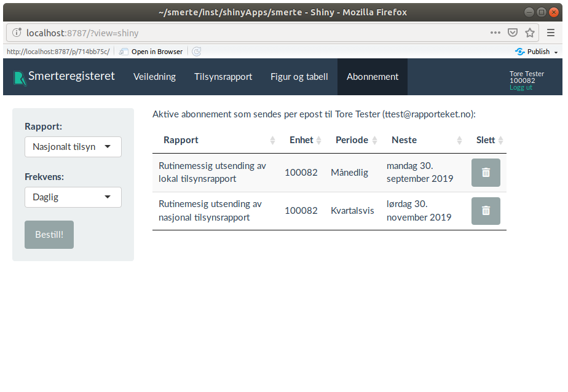Expand the Publish dropdown arrow

click(556, 52)
